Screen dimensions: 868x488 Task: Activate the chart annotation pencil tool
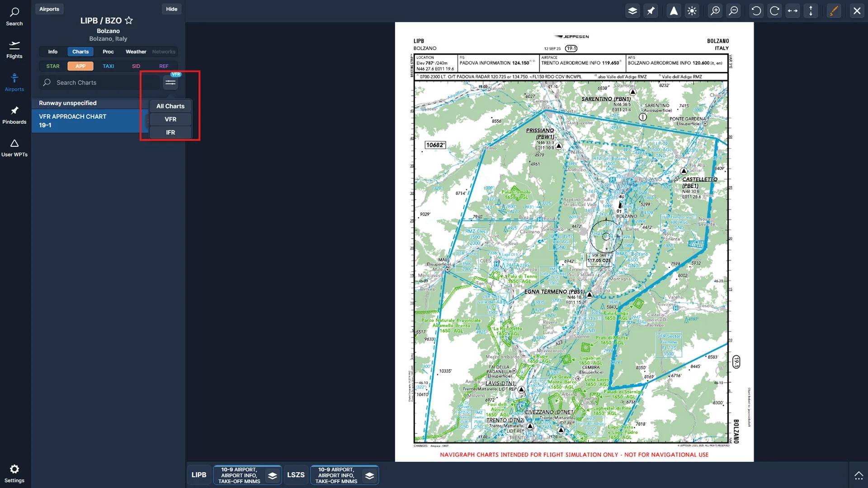pos(834,10)
